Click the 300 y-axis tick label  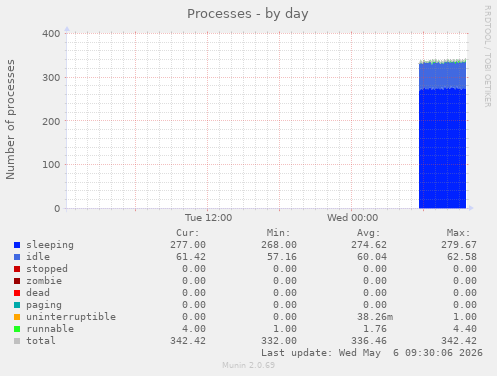pyautogui.click(x=51, y=78)
